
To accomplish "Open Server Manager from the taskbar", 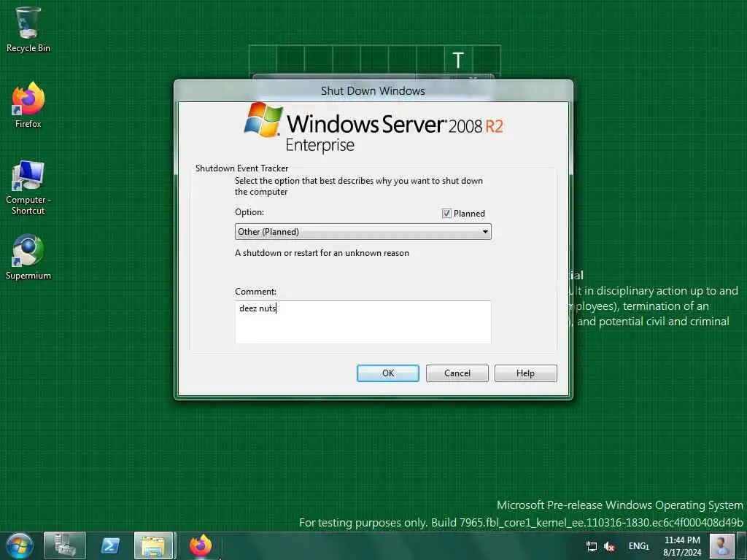I will (65, 545).
